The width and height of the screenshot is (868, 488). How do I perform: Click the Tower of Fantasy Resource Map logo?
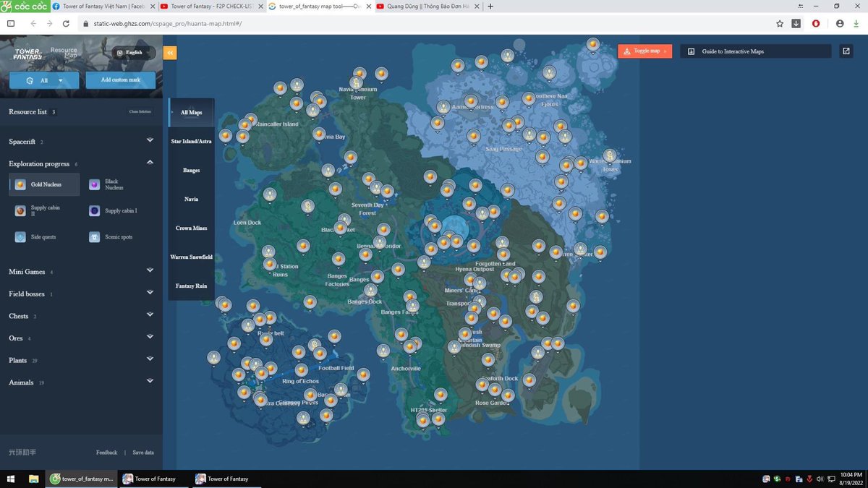[45, 53]
